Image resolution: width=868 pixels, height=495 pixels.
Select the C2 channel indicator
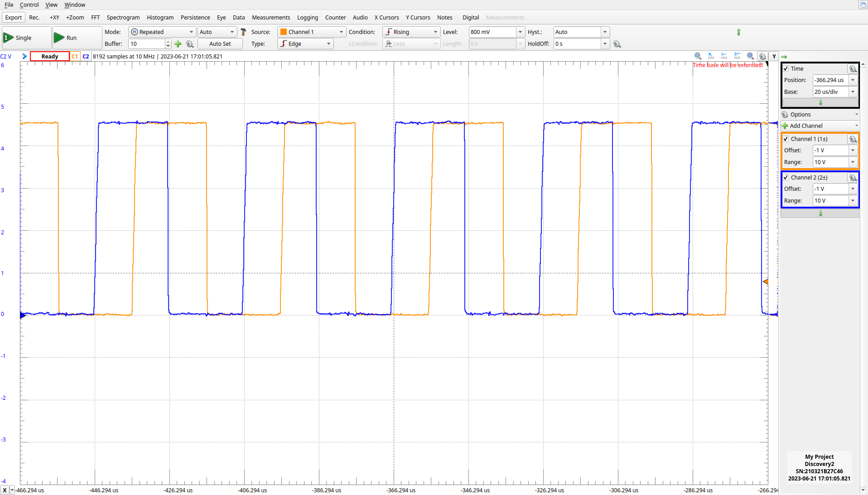[x=86, y=57]
